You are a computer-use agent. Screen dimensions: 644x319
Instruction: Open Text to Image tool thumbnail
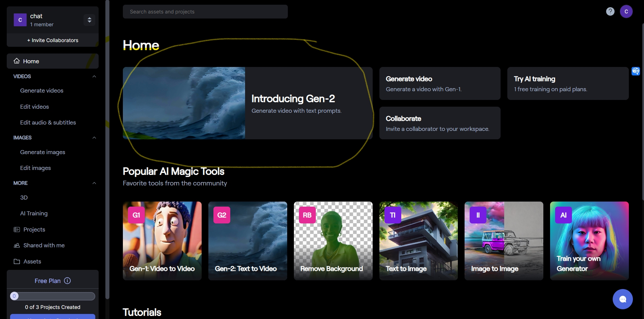[x=418, y=241]
